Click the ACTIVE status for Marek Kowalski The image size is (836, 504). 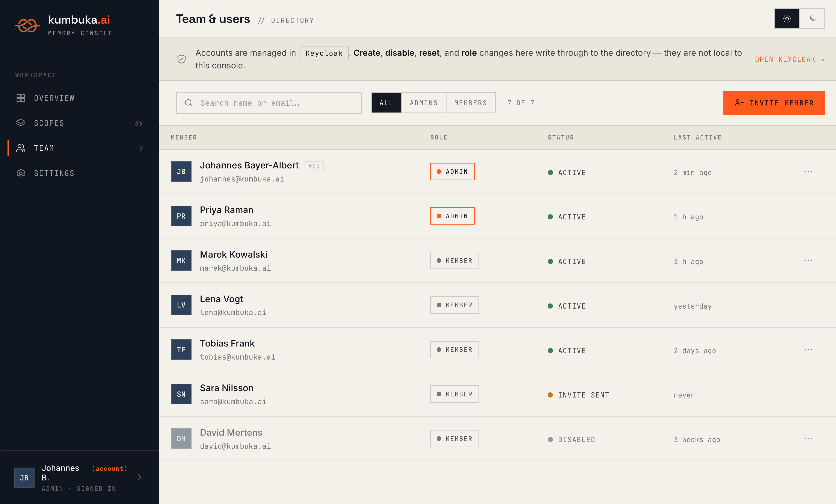(567, 262)
